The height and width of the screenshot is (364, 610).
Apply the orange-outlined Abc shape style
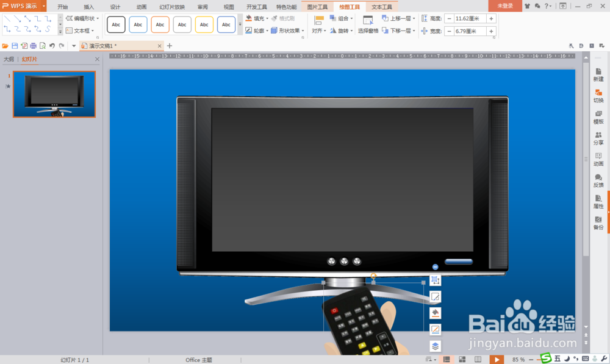point(160,24)
